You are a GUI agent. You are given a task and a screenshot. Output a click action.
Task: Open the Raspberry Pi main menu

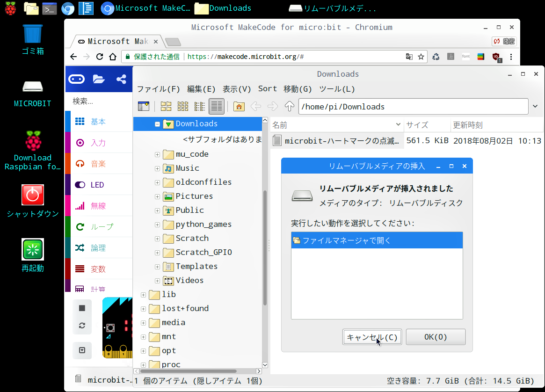tap(10, 8)
